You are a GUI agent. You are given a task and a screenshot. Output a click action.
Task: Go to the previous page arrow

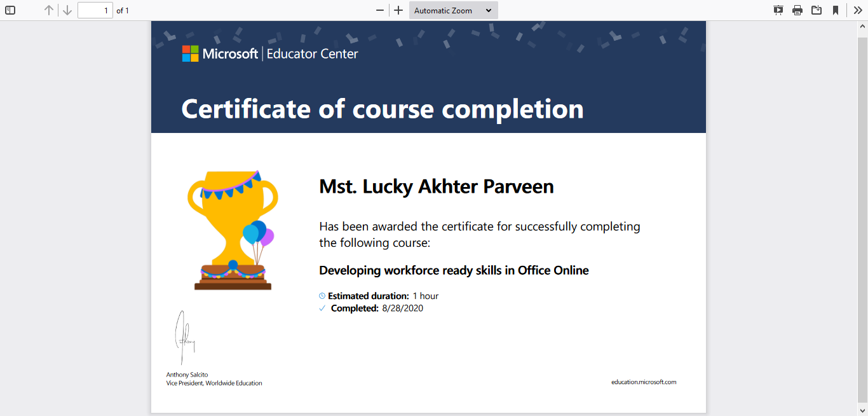49,10
